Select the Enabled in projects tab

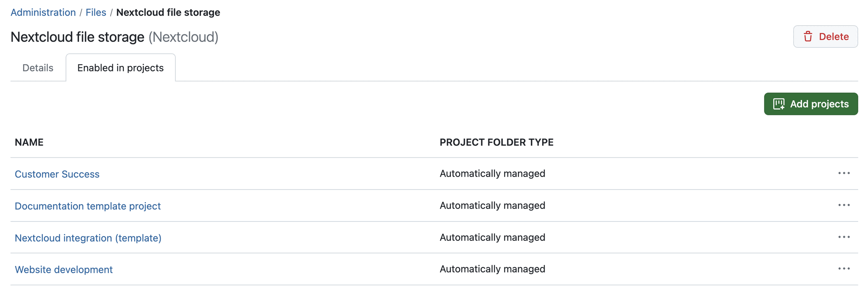tap(120, 68)
